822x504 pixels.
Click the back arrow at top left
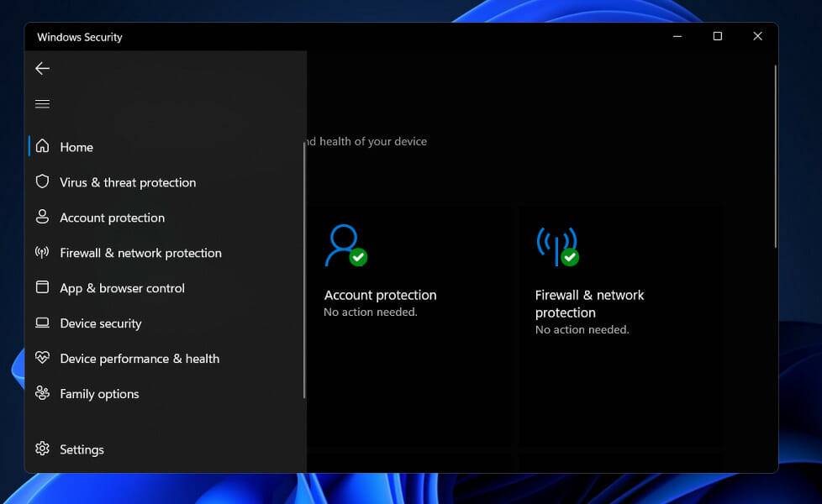[43, 68]
